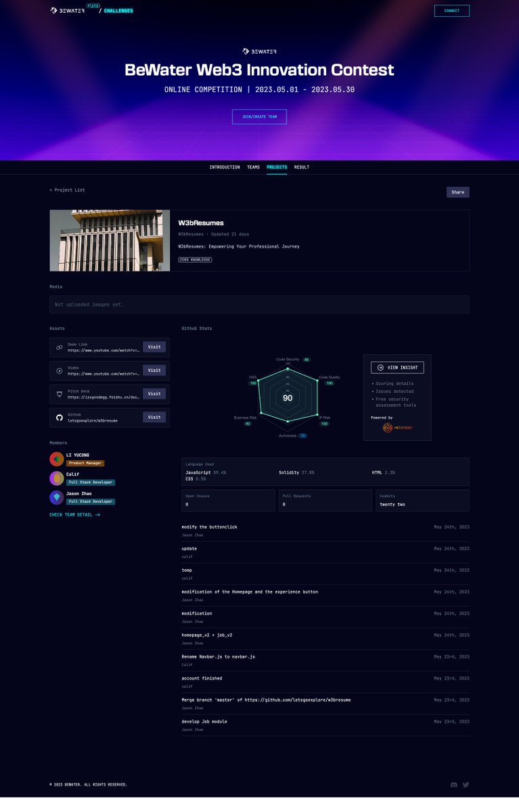The image size is (519, 812).
Task: Click the BeWater logo in top navigation
Action: pos(67,11)
